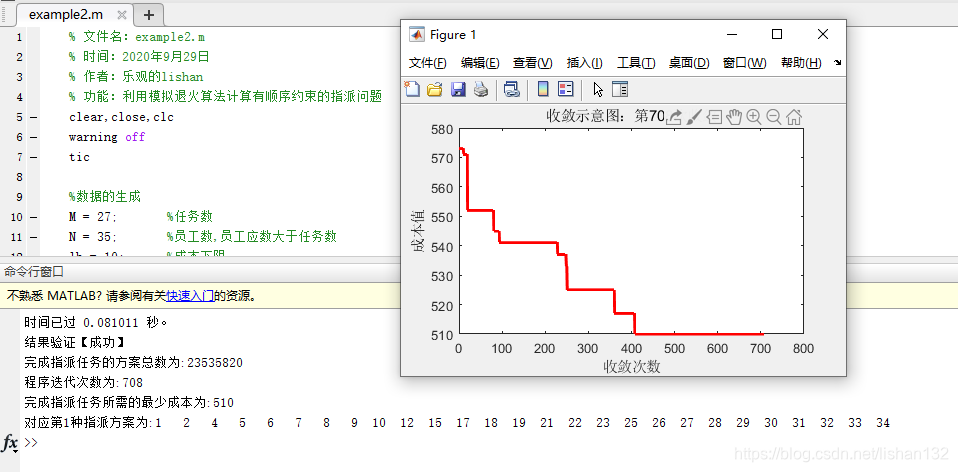Open file via folder icon in Figure 1
This screenshot has width=958, height=472.
tap(434, 90)
